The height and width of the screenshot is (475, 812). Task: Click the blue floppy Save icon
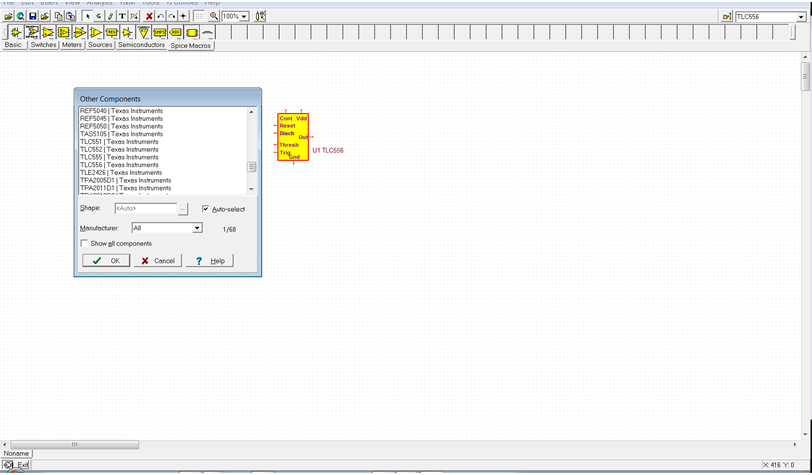pyautogui.click(x=33, y=17)
